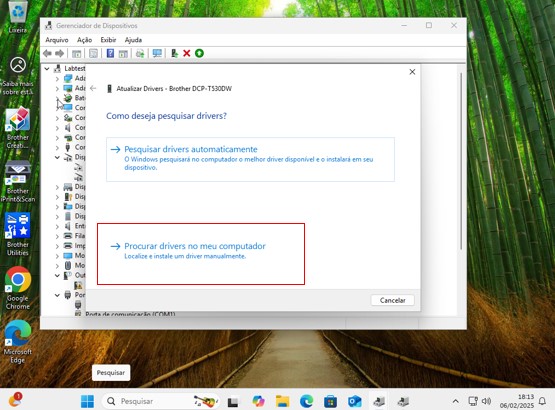Viewport: 555px width, 410px height.
Task: Expand the Imp tree node
Action: (57, 246)
